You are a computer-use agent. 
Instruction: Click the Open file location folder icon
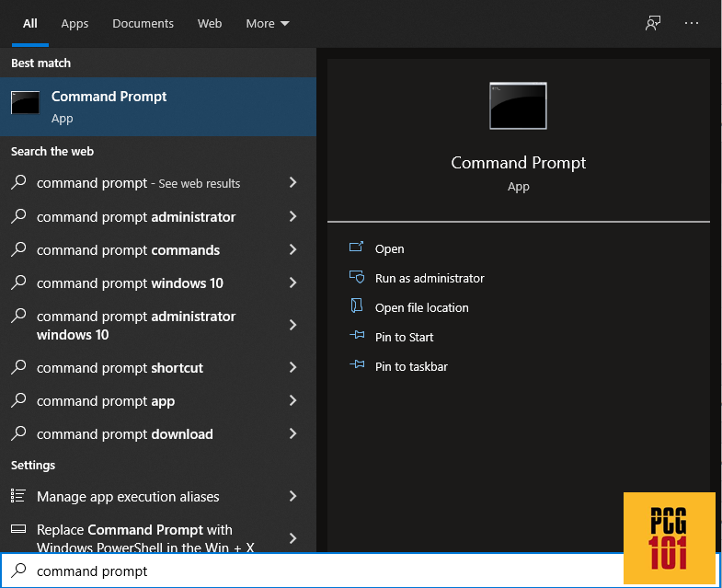click(357, 306)
